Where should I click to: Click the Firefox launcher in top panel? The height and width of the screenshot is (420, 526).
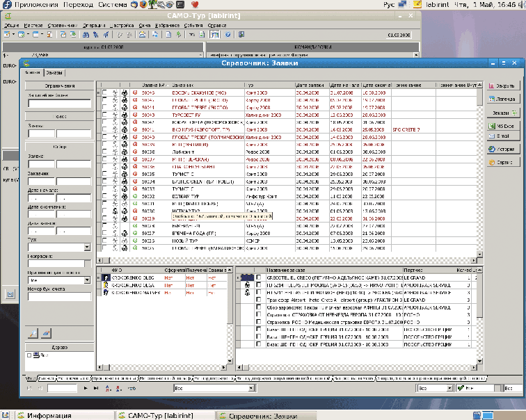(x=143, y=4)
